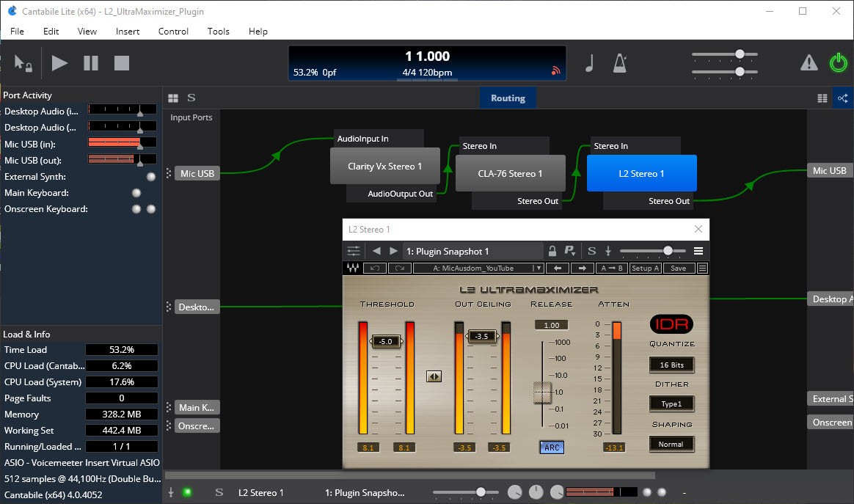
Task: Open the tempo note icon
Action: [589, 63]
